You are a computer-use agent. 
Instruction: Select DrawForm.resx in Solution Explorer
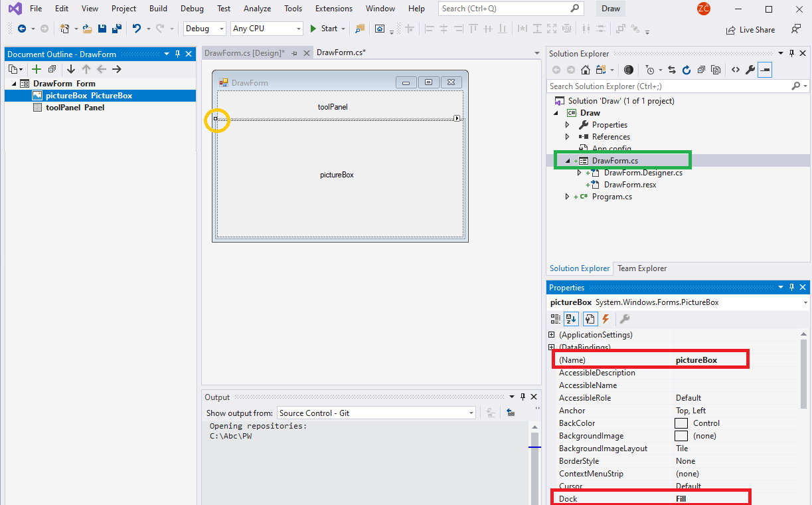tap(630, 185)
